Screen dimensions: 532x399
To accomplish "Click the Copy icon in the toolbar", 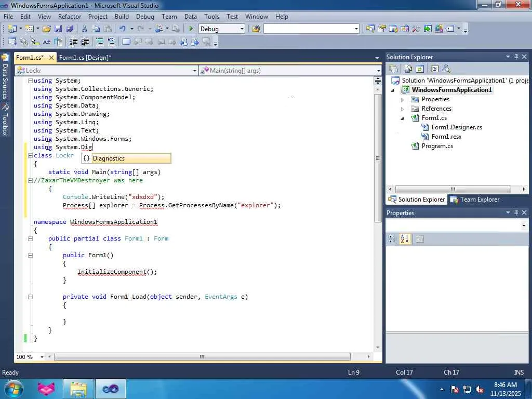I will (96, 29).
